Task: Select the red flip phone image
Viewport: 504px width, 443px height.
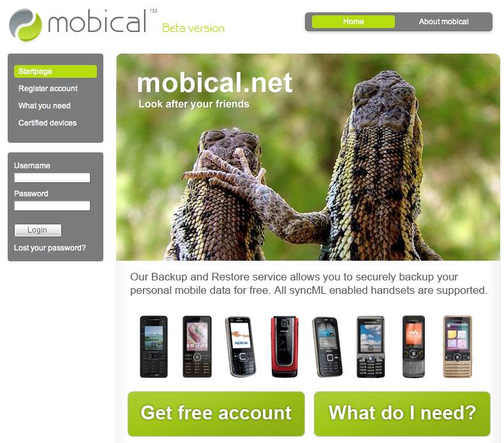Action: [285, 346]
